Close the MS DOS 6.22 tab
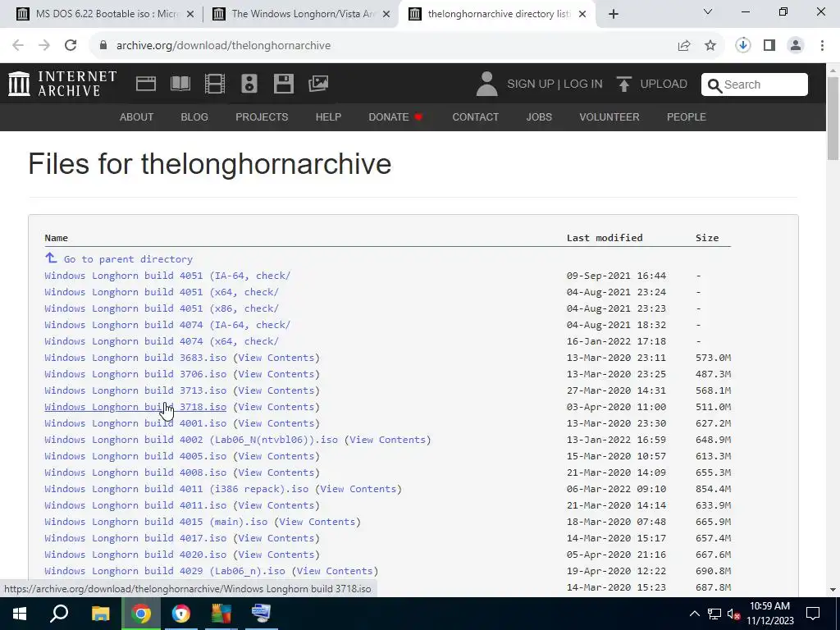The height and width of the screenshot is (630, 840). tap(190, 14)
